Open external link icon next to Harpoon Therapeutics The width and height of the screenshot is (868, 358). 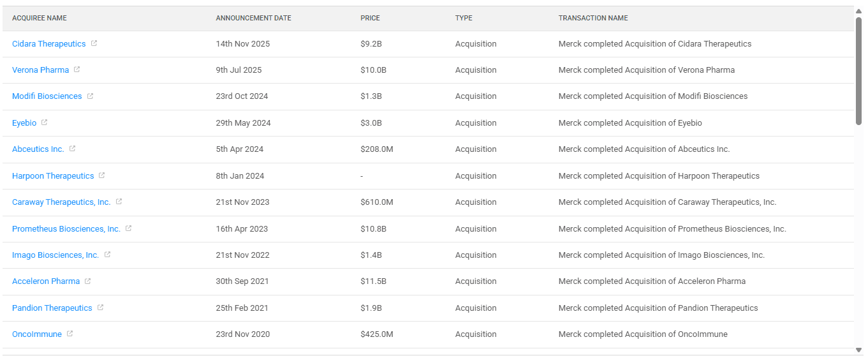point(102,175)
